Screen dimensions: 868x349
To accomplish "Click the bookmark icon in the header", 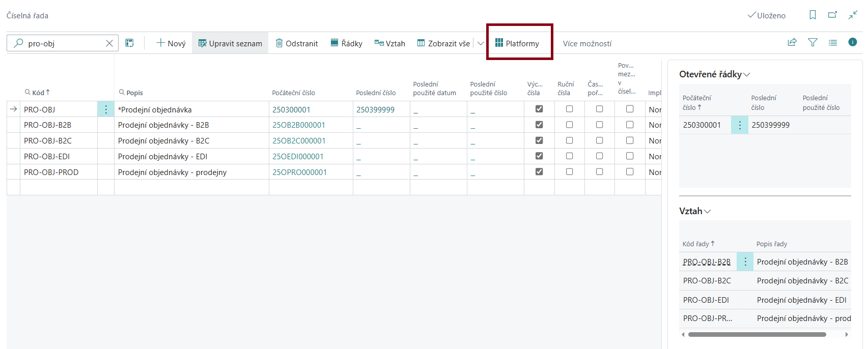I will click(x=813, y=15).
